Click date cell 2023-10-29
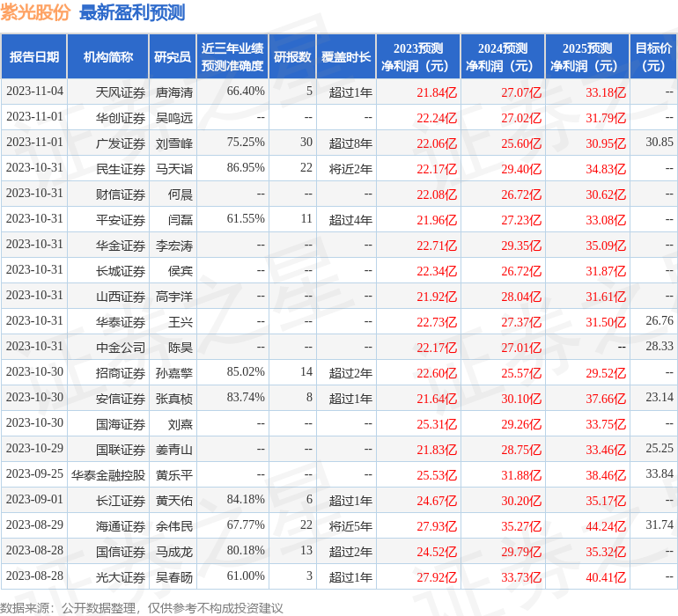 (x=34, y=448)
